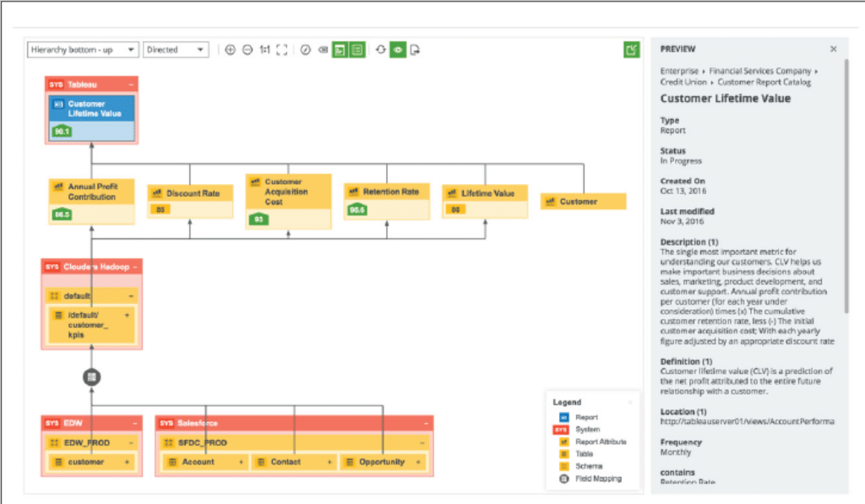Image resolution: width=865 pixels, height=504 pixels.
Task: Close the Preview panel
Action: pyautogui.click(x=834, y=49)
